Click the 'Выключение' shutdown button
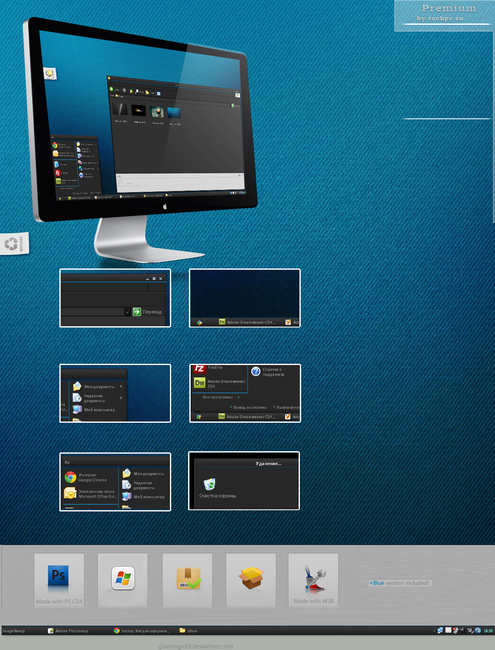Screen dimensions: 495x650 tap(286, 407)
